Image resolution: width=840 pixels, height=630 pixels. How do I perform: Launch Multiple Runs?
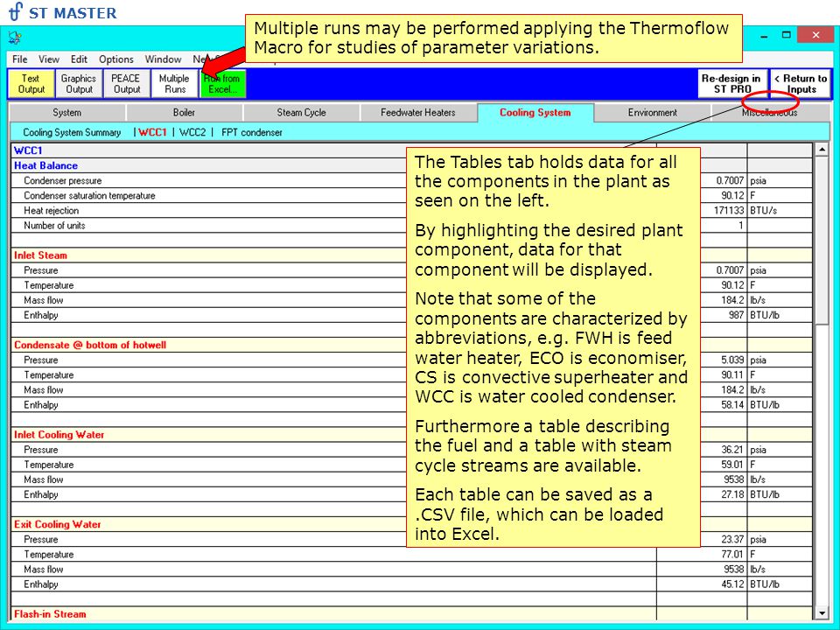[x=174, y=84]
